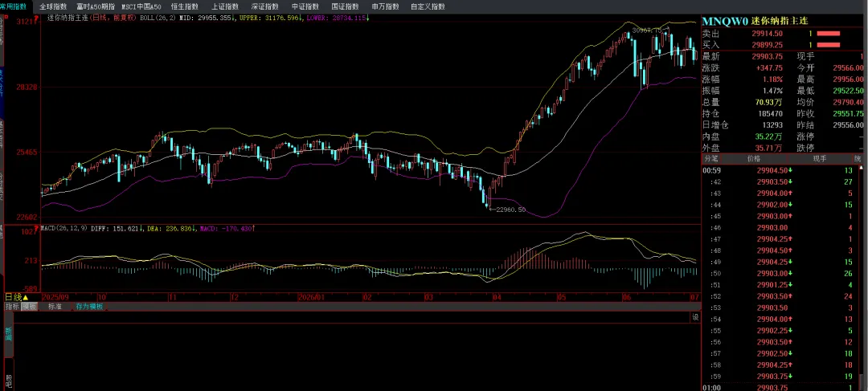
Task: Click the 内盘 value 35.22万
Action: (769, 136)
